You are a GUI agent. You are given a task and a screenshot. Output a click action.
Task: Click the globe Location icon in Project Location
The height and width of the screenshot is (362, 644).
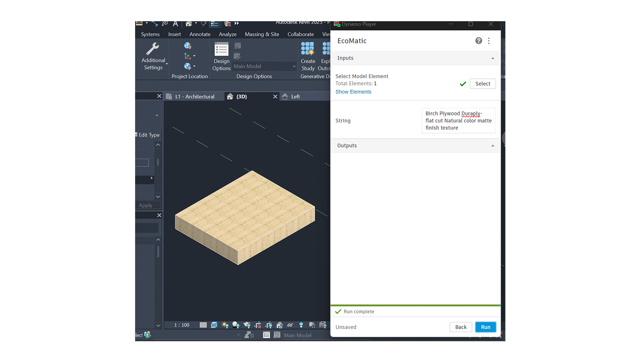[188, 46]
